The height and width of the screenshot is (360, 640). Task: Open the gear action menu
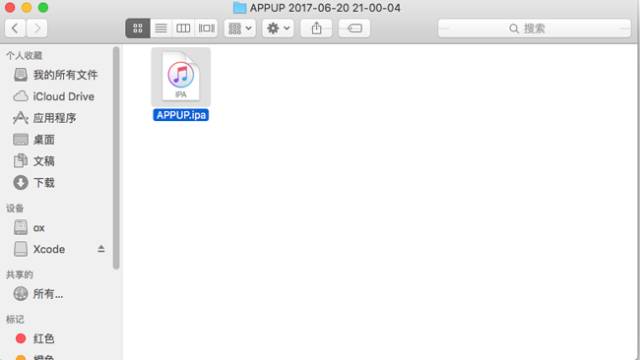coord(278,28)
